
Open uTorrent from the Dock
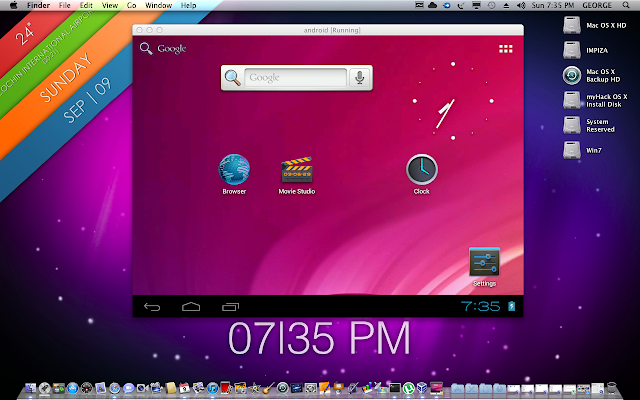click(409, 388)
